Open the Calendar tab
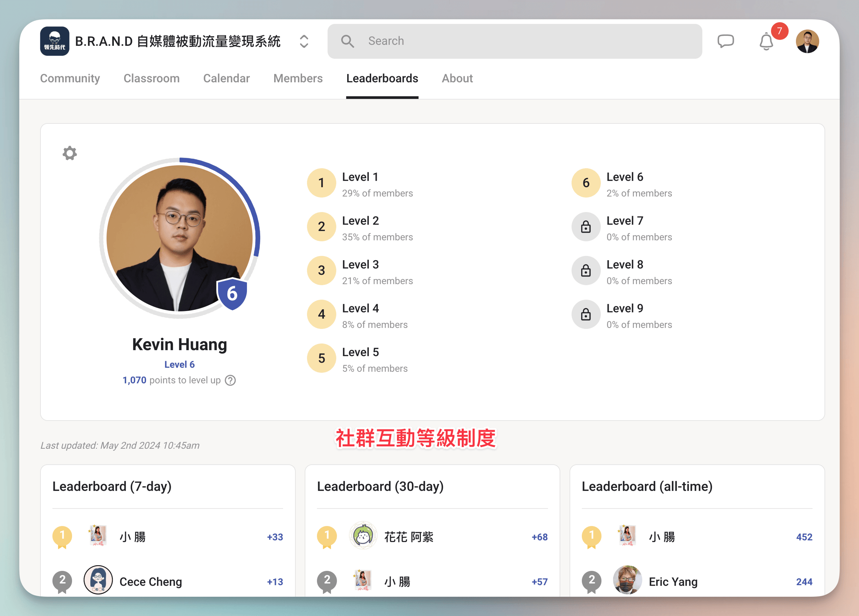The height and width of the screenshot is (616, 859). (227, 78)
